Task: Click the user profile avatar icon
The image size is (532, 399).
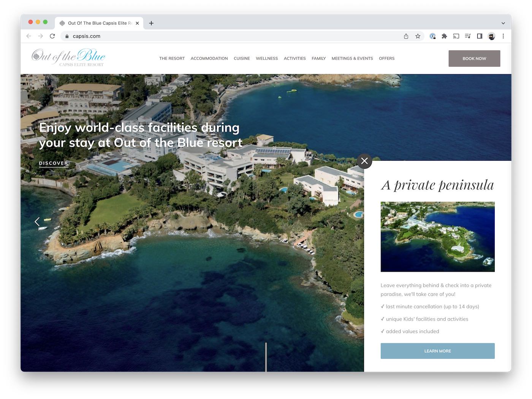Action: click(491, 36)
